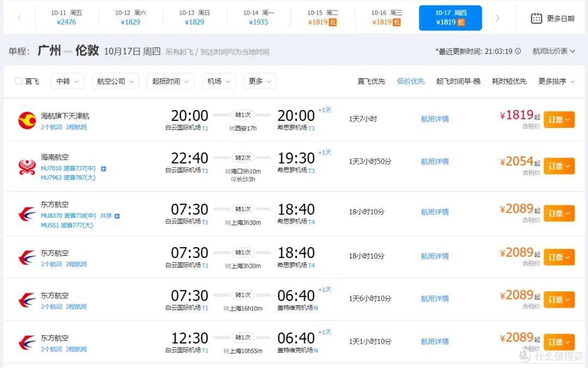Open the 起抵时间 filter dropdown
This screenshot has height=368, width=588.
pyautogui.click(x=170, y=81)
